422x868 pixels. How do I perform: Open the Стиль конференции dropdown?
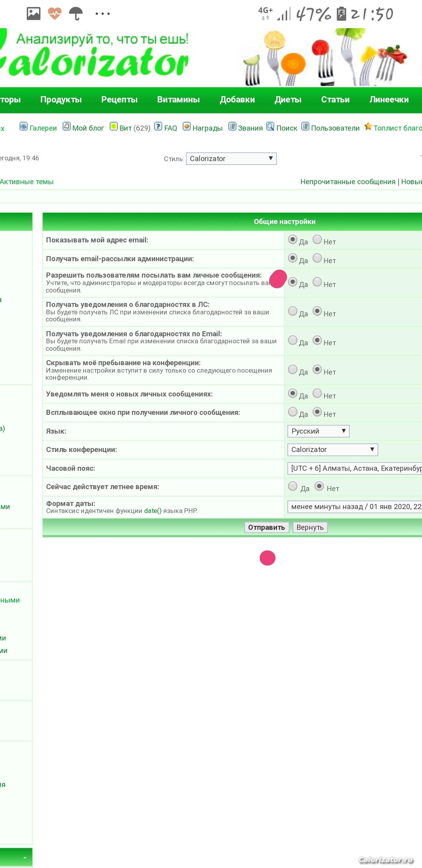333,450
